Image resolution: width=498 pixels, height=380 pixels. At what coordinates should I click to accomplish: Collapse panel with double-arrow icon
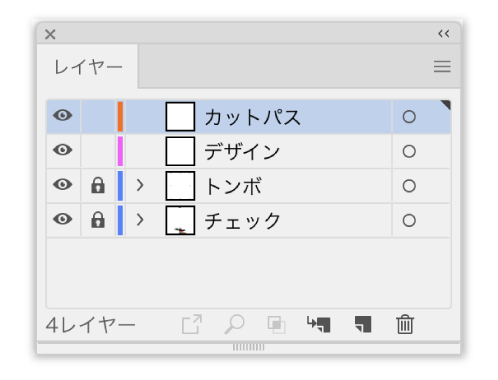tap(444, 34)
